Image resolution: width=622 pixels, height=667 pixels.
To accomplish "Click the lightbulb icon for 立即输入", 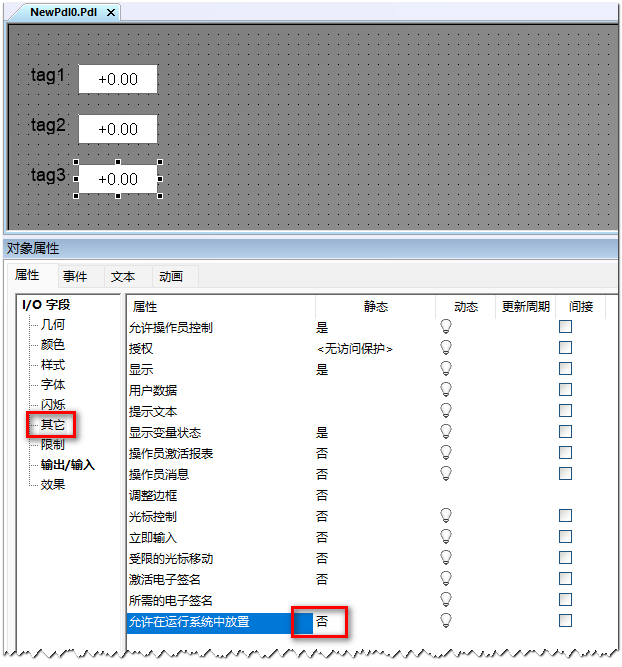I will click(x=446, y=537).
